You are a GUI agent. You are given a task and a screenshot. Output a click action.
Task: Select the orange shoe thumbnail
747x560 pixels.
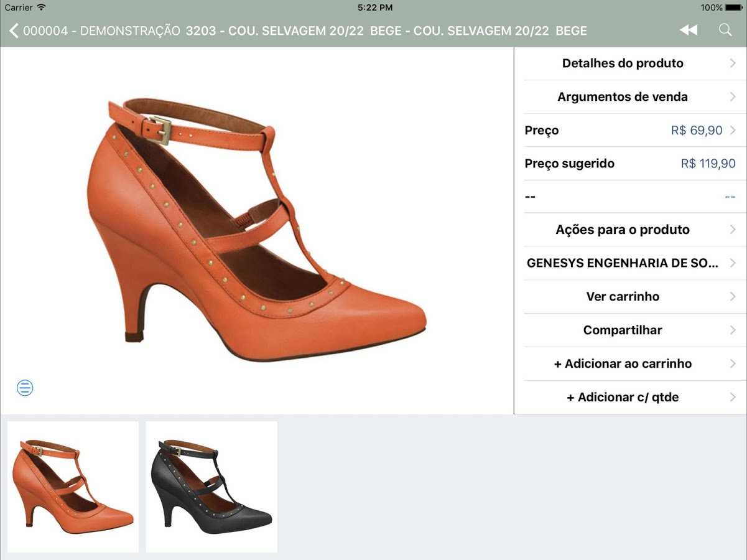pyautogui.click(x=73, y=487)
